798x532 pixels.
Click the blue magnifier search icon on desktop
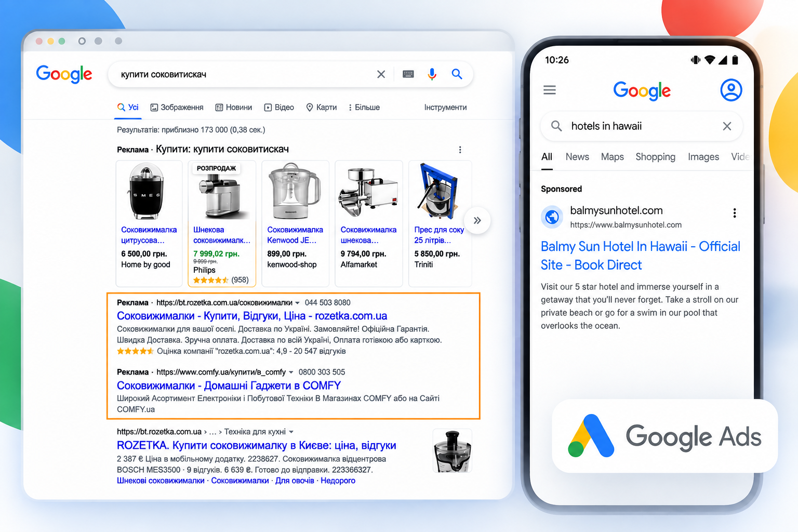click(457, 74)
